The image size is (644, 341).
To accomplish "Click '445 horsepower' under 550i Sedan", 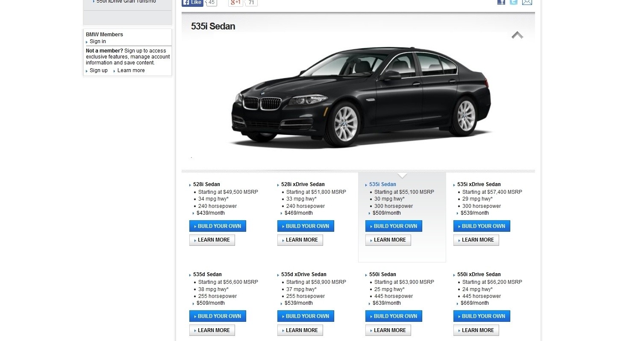I will [x=394, y=296].
